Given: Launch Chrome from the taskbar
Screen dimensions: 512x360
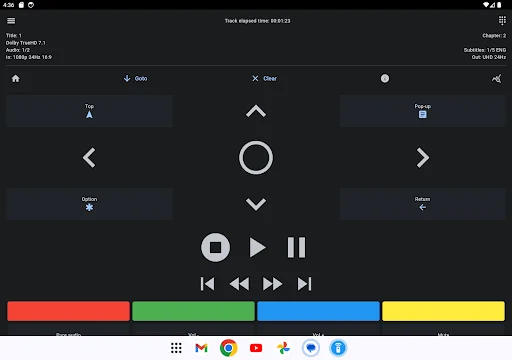Looking at the screenshot, I should pyautogui.click(x=228, y=348).
